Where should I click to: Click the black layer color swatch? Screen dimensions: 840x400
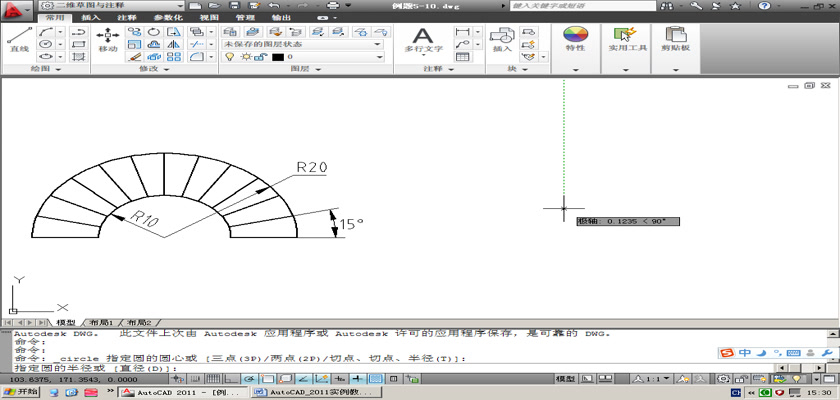pos(278,57)
